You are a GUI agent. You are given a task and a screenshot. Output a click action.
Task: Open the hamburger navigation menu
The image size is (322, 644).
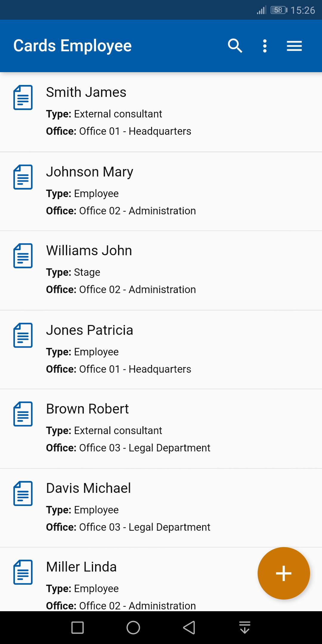coord(294,46)
